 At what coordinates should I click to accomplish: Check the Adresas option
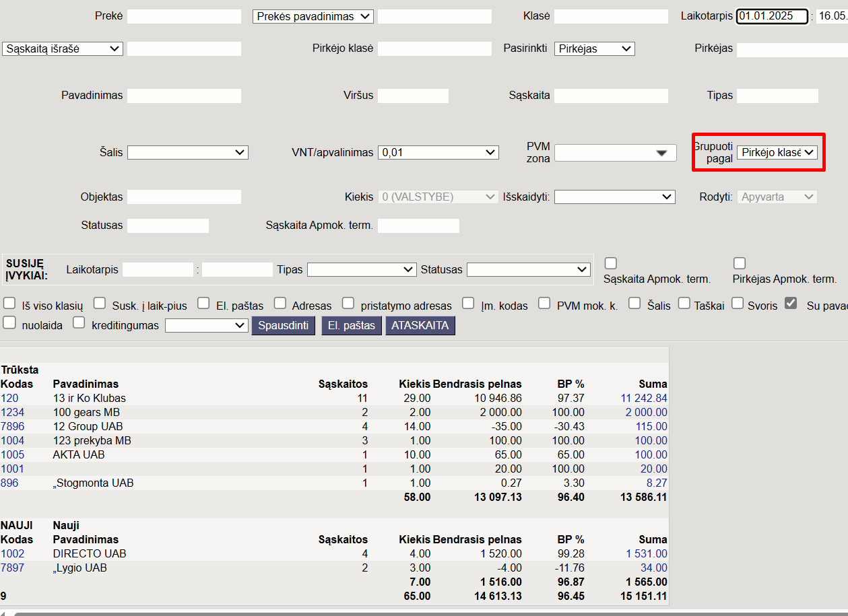[280, 304]
